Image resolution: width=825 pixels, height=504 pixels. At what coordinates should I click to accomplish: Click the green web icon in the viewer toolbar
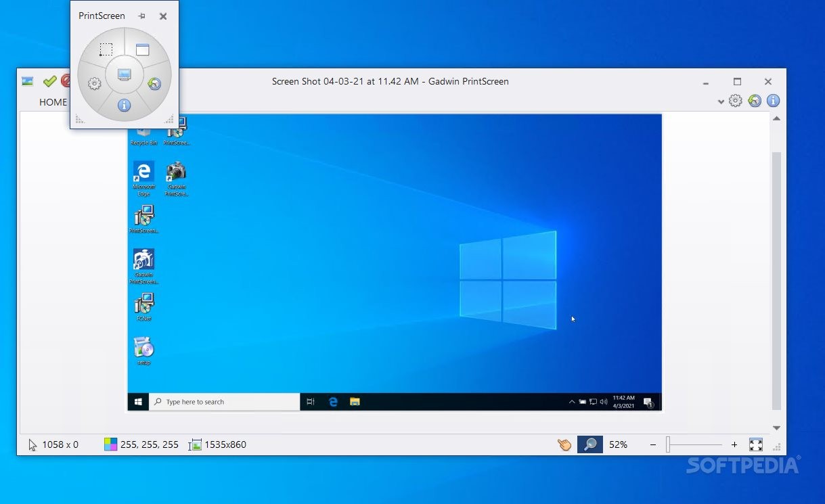click(755, 100)
